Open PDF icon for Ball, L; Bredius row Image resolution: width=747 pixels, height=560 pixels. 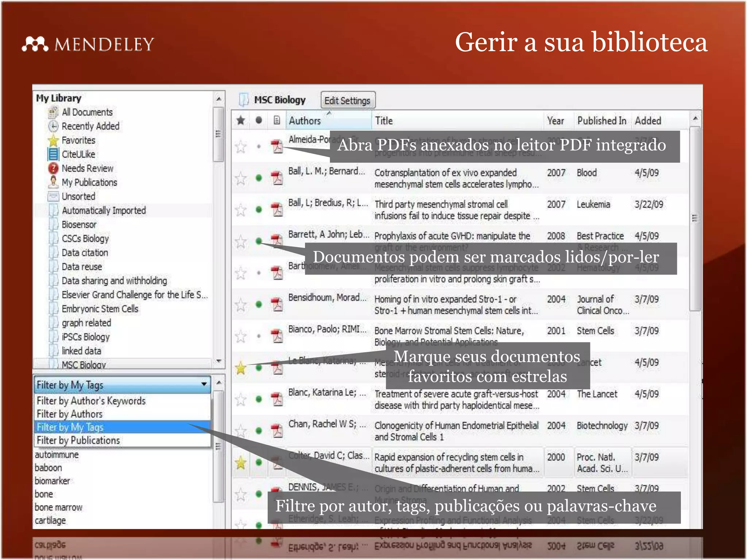coord(277,209)
